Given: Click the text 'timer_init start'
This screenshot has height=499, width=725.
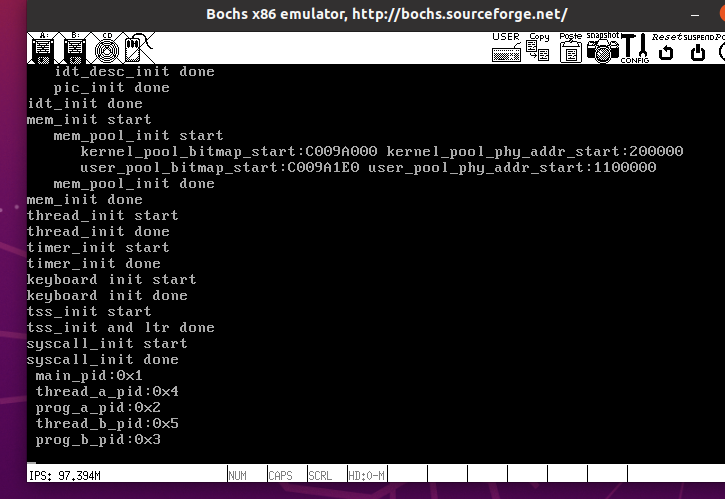Looking at the screenshot, I should point(98,248).
